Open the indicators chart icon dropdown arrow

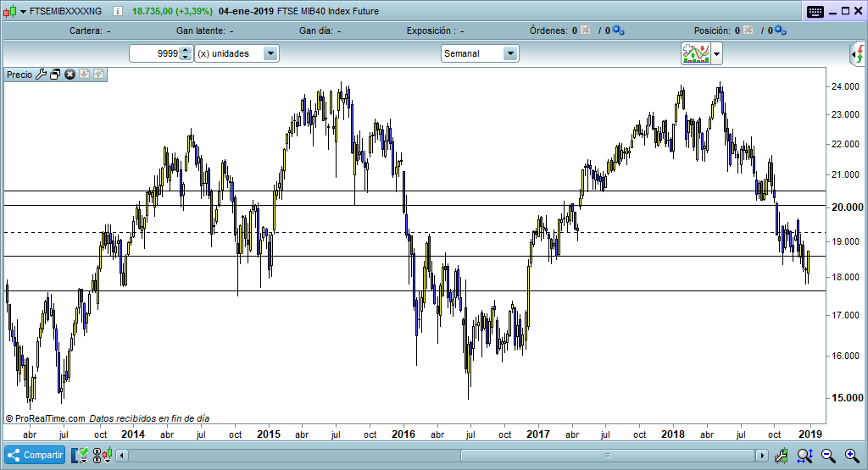click(x=718, y=54)
